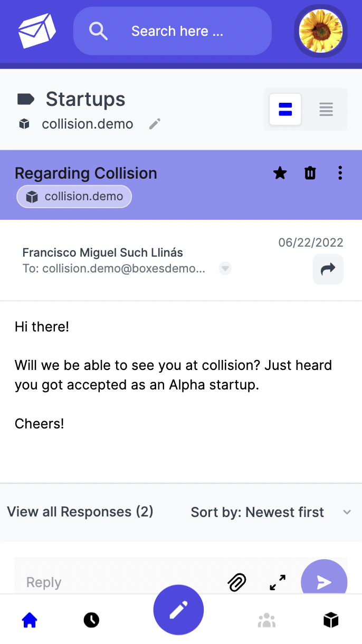Attach a file with paperclip icon
This screenshot has width=362, height=644.
coord(237,582)
